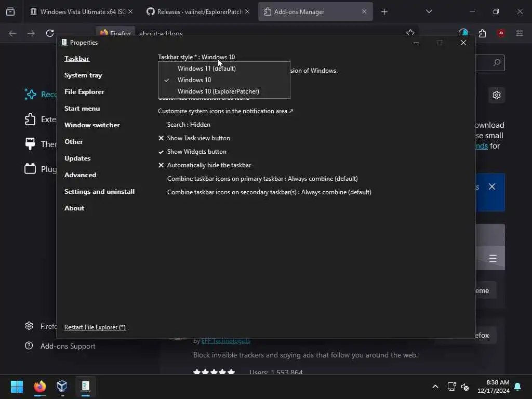Viewport: 532px width, 399px height.
Task: Open Extensions in the add-ons sidebar
Action: pyautogui.click(x=40, y=119)
